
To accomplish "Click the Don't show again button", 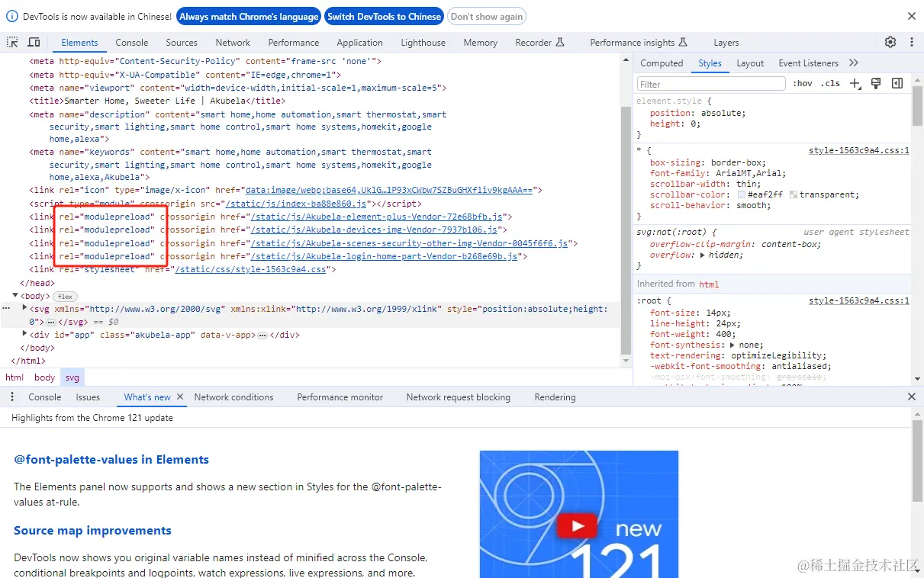I will coord(487,16).
